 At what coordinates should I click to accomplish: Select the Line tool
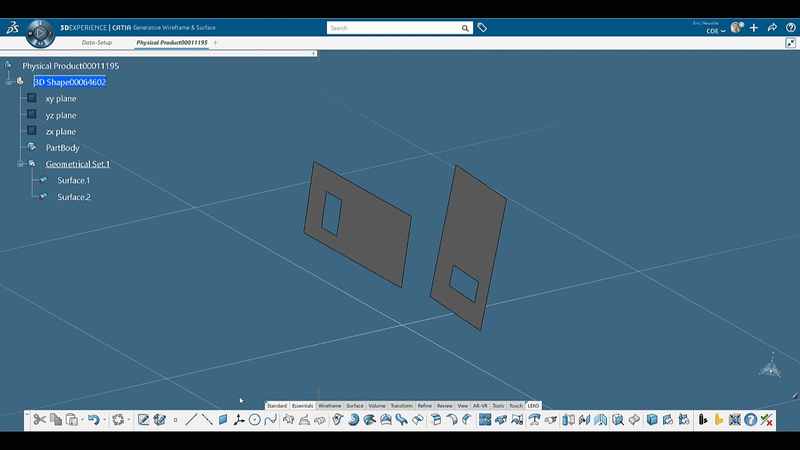coord(191,420)
